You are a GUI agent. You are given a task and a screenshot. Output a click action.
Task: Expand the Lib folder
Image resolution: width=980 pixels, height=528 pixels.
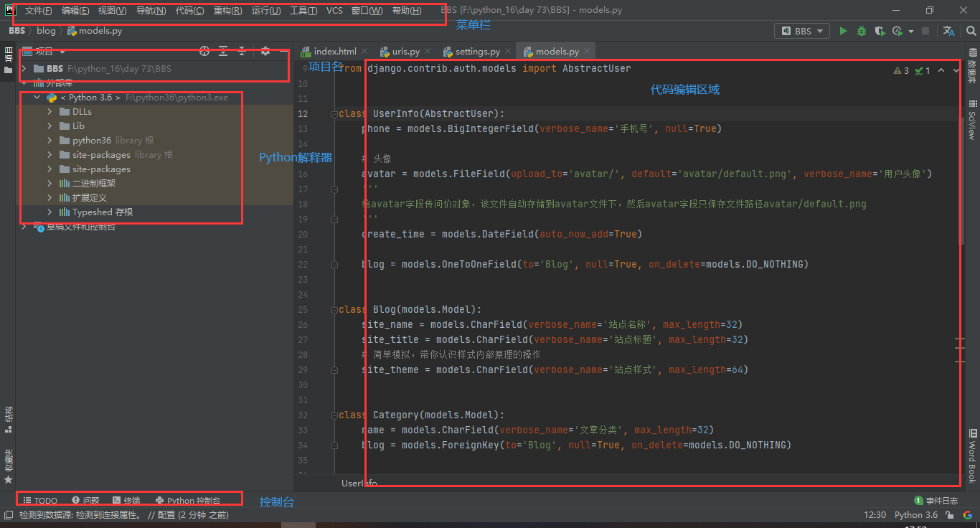50,126
